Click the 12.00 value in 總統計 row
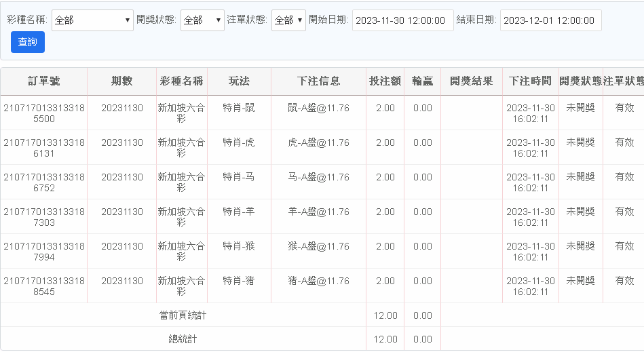Image resolution: width=644 pixels, height=352 pixels. click(385, 339)
